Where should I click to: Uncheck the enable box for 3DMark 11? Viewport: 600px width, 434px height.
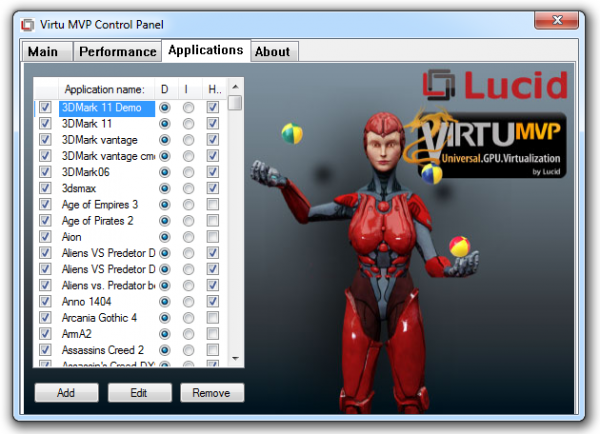point(46,123)
